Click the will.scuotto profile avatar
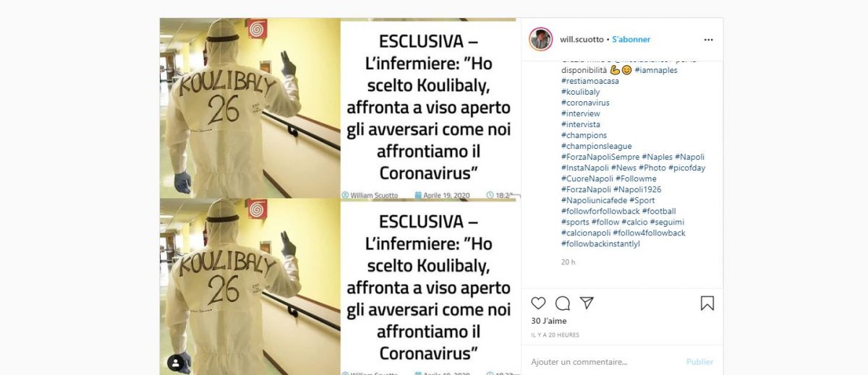Image resolution: width=868 pixels, height=375 pixels. click(x=541, y=39)
